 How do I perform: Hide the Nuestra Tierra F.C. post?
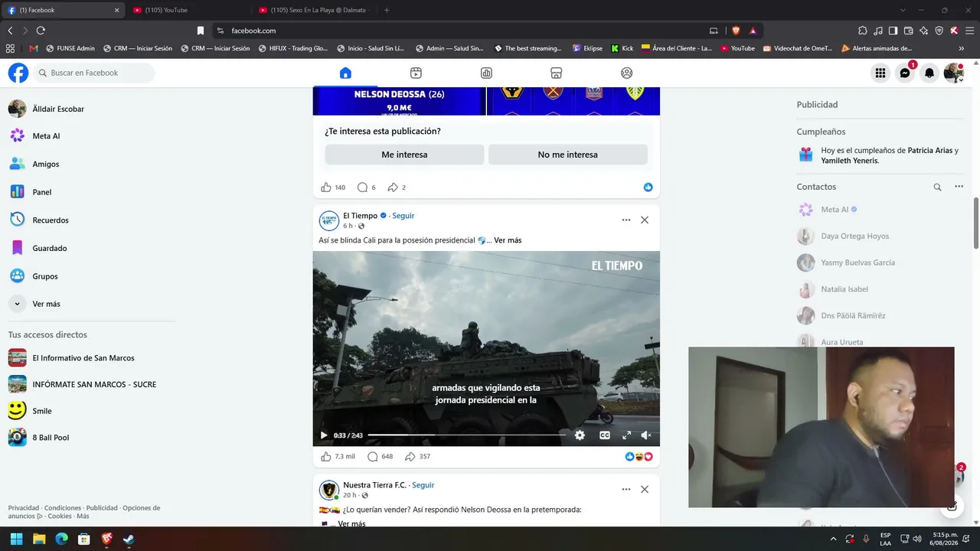coord(645,489)
